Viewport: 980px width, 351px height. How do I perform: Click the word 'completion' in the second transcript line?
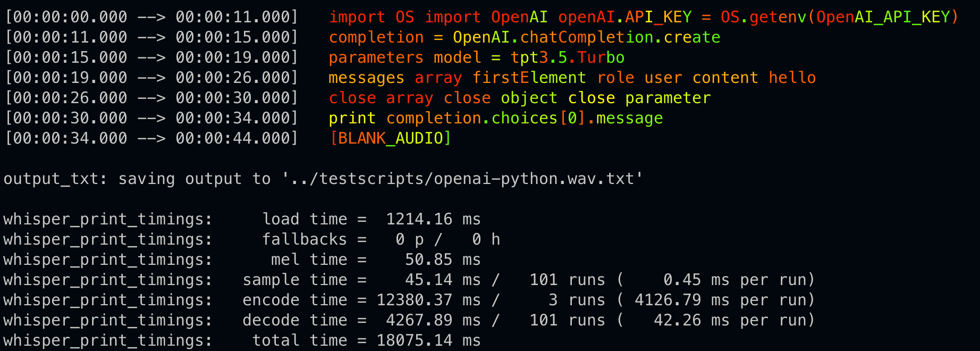tap(376, 37)
